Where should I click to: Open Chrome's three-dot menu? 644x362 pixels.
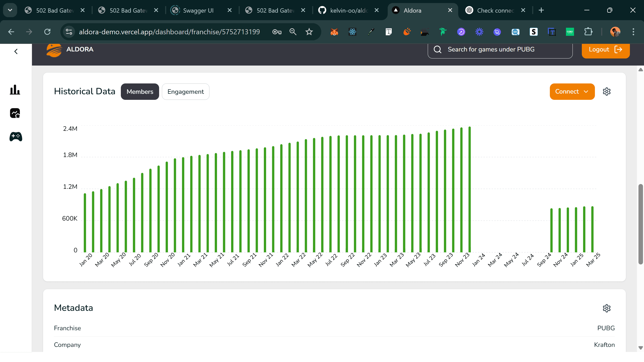(x=633, y=32)
